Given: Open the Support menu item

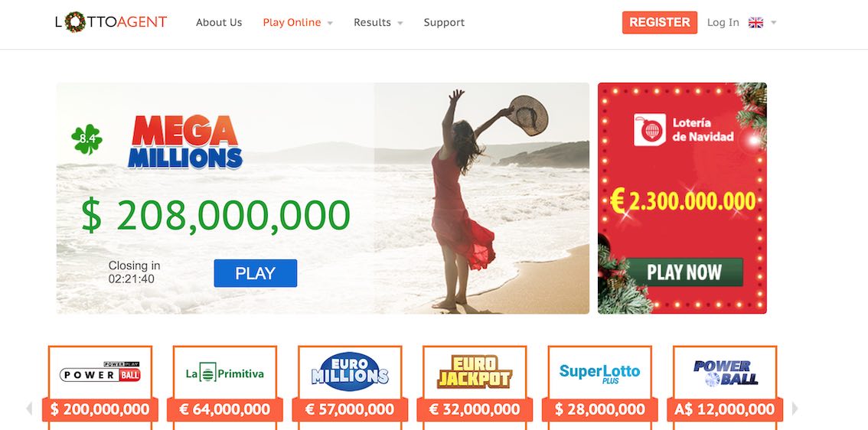Looking at the screenshot, I should [444, 23].
